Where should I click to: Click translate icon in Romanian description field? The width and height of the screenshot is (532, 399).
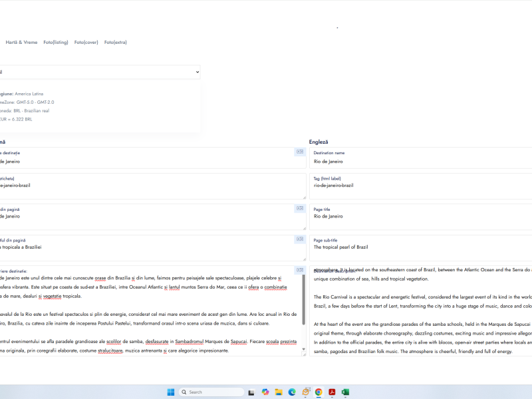click(300, 270)
